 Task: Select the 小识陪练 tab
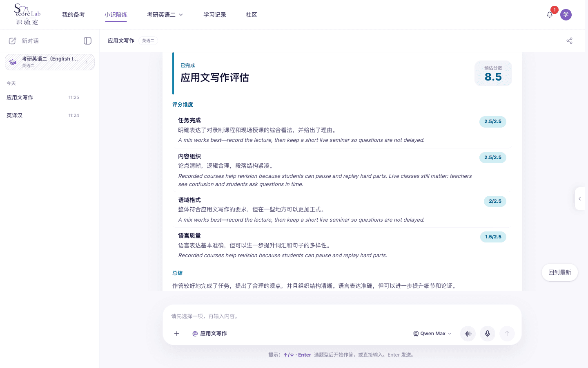pyautogui.click(x=116, y=15)
